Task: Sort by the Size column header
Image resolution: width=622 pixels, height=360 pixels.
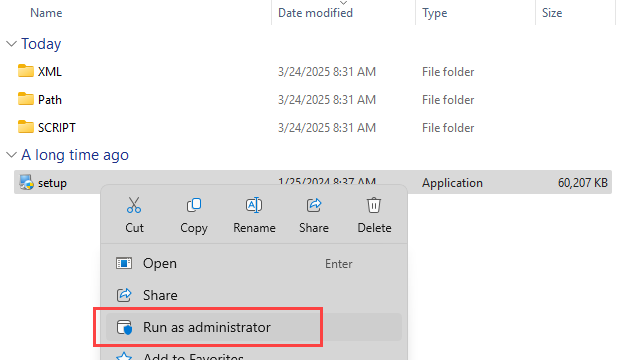Action: click(x=552, y=13)
